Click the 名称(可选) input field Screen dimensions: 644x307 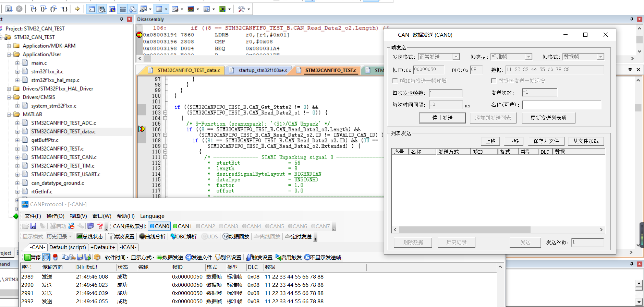coord(561,105)
